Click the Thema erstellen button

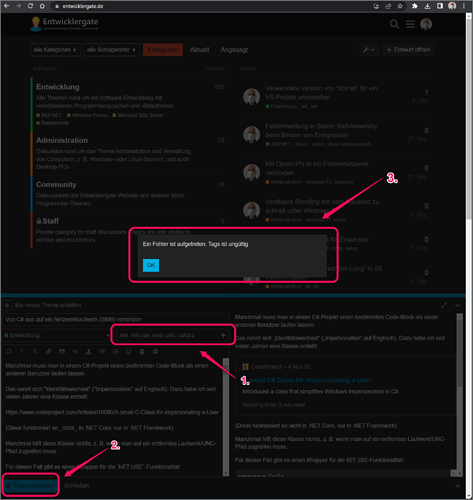tap(30, 485)
